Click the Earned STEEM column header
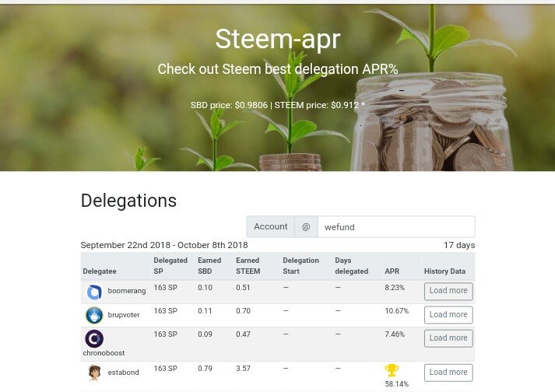555x392 pixels. (248, 265)
